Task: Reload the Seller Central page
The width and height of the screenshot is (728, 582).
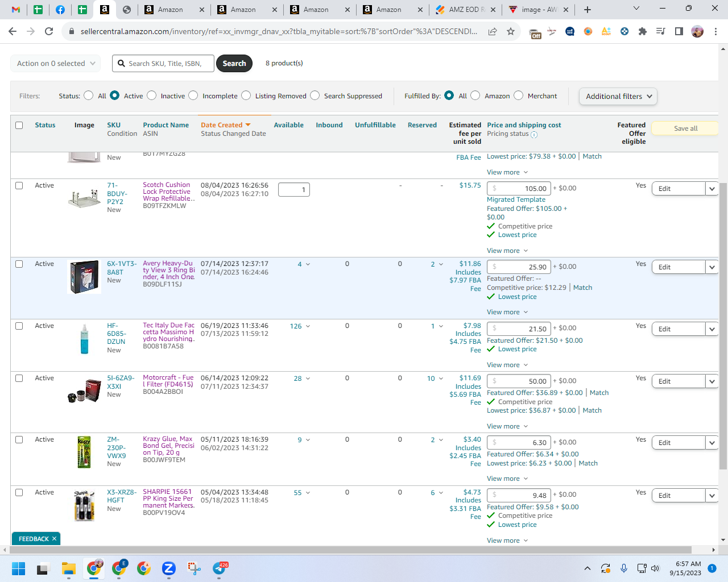Action: [49, 31]
